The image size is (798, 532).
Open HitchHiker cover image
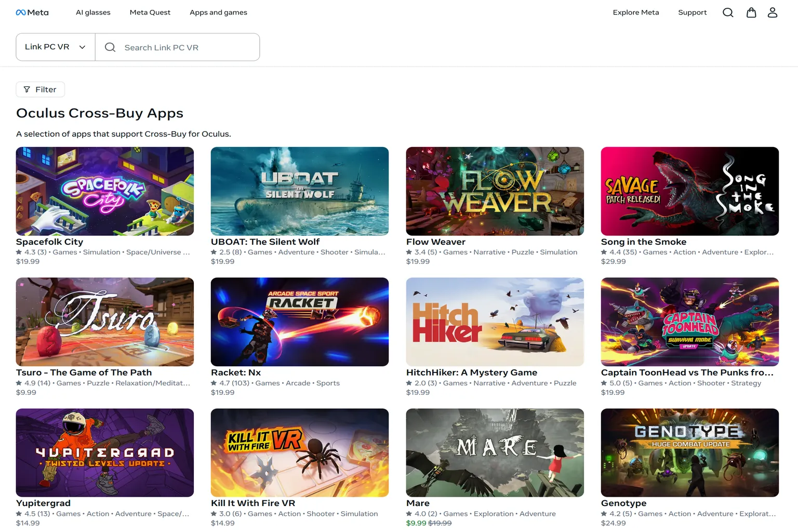pos(495,322)
